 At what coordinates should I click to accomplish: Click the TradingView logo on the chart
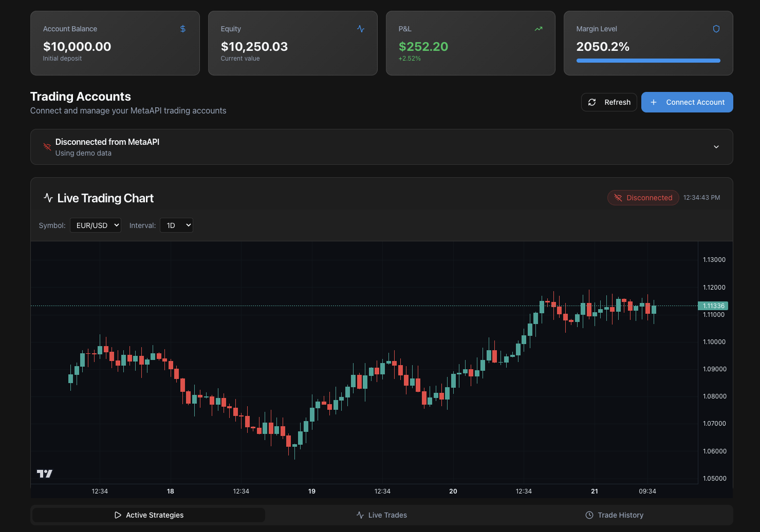pos(45,473)
